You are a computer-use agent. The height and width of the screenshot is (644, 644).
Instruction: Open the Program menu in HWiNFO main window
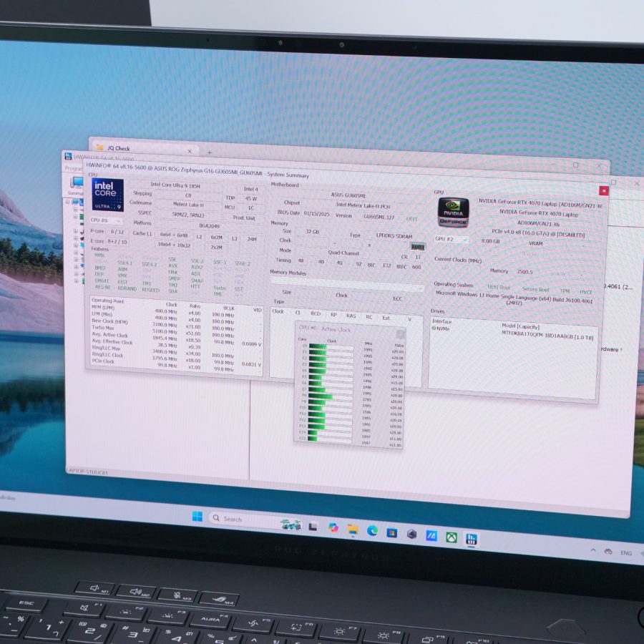[74, 168]
